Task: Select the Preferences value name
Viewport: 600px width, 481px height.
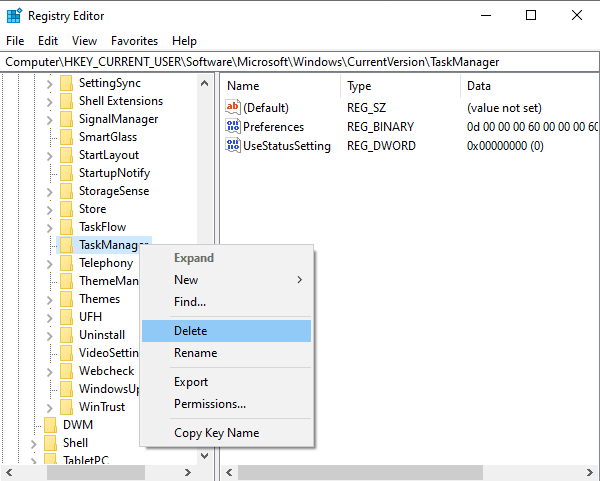Action: (x=273, y=127)
